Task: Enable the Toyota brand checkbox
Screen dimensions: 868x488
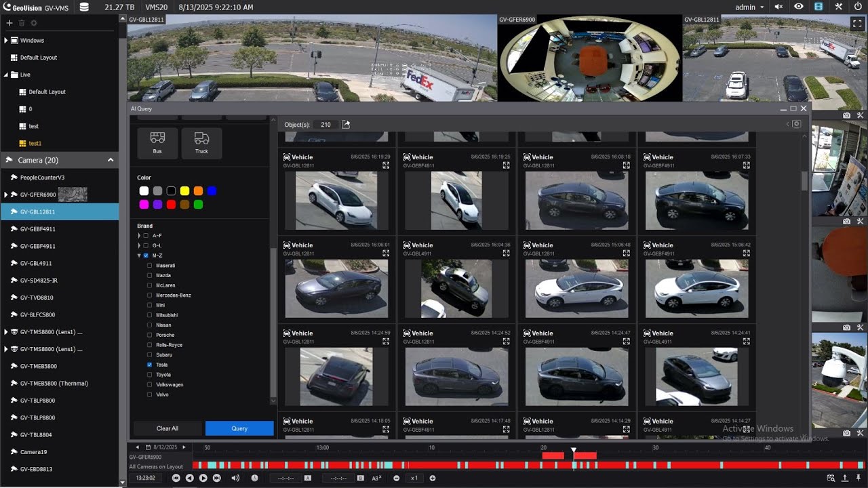Action: coord(149,374)
